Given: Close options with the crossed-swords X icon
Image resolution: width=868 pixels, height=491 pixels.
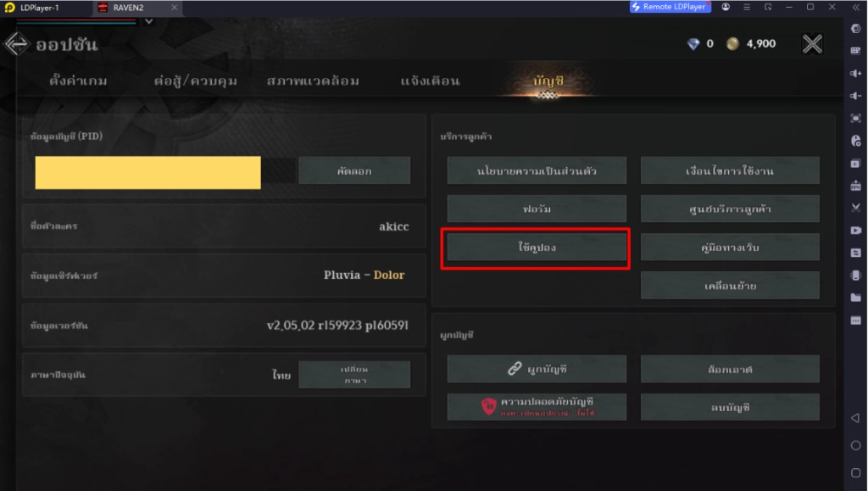Looking at the screenshot, I should point(812,44).
